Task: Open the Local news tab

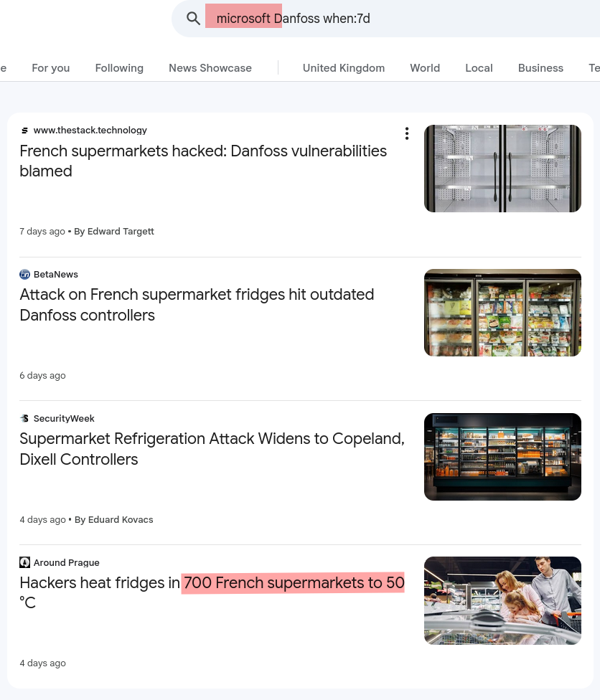Action: click(x=479, y=68)
